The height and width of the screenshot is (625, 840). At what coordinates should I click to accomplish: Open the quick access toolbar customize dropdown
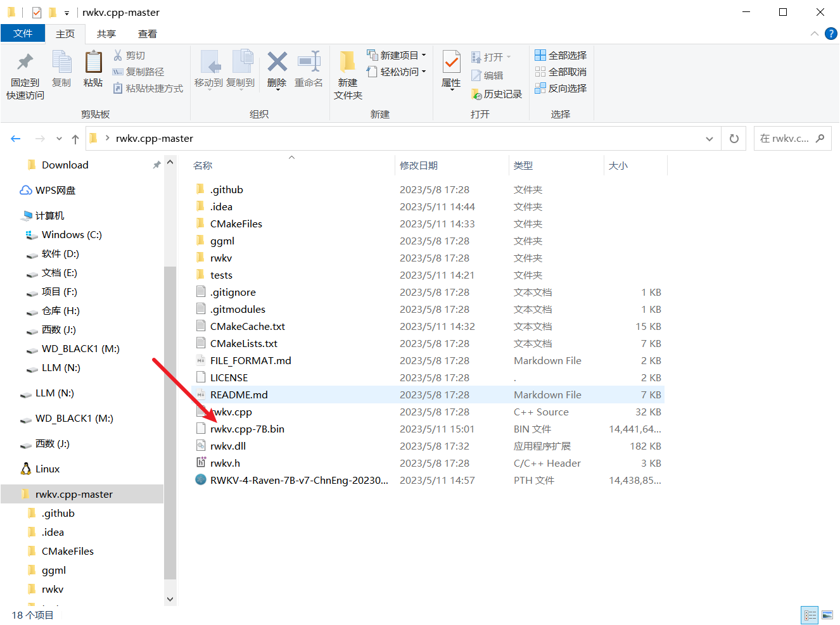coord(67,13)
